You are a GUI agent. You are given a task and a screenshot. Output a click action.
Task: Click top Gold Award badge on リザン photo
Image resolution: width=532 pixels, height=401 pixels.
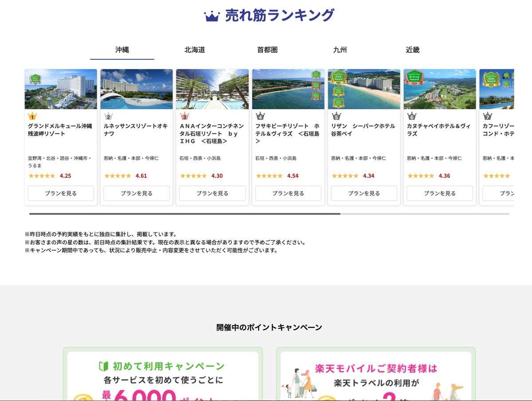340,77
